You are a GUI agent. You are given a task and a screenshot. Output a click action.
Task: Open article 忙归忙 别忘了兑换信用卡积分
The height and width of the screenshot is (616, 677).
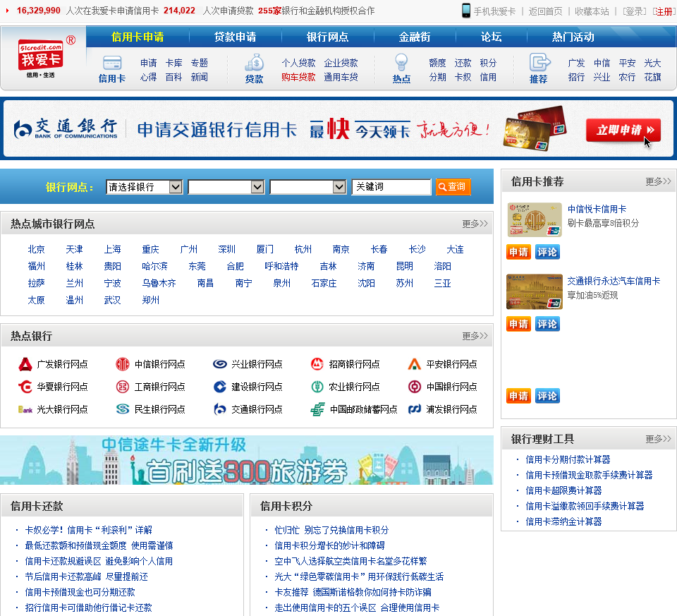[x=331, y=530]
